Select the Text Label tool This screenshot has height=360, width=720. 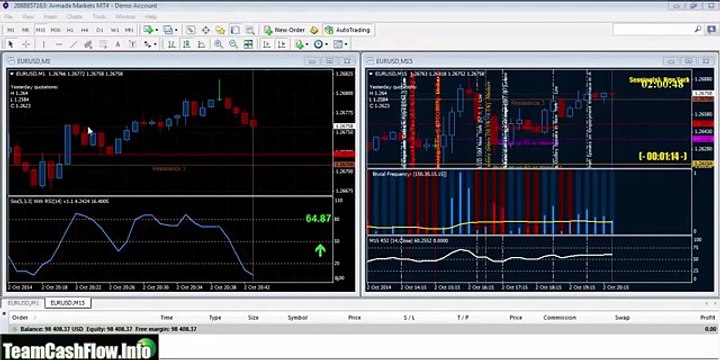(x=133, y=45)
